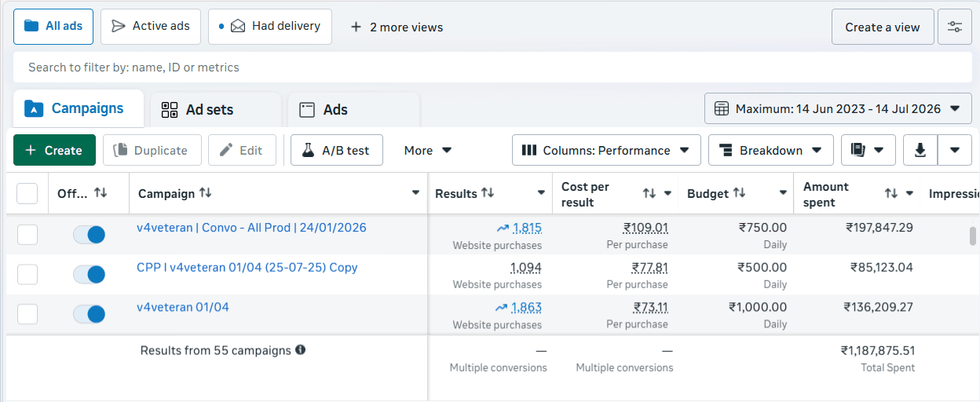Click the ₹500.00 daily budget cell
The width and height of the screenshot is (980, 402).
pos(762,267)
